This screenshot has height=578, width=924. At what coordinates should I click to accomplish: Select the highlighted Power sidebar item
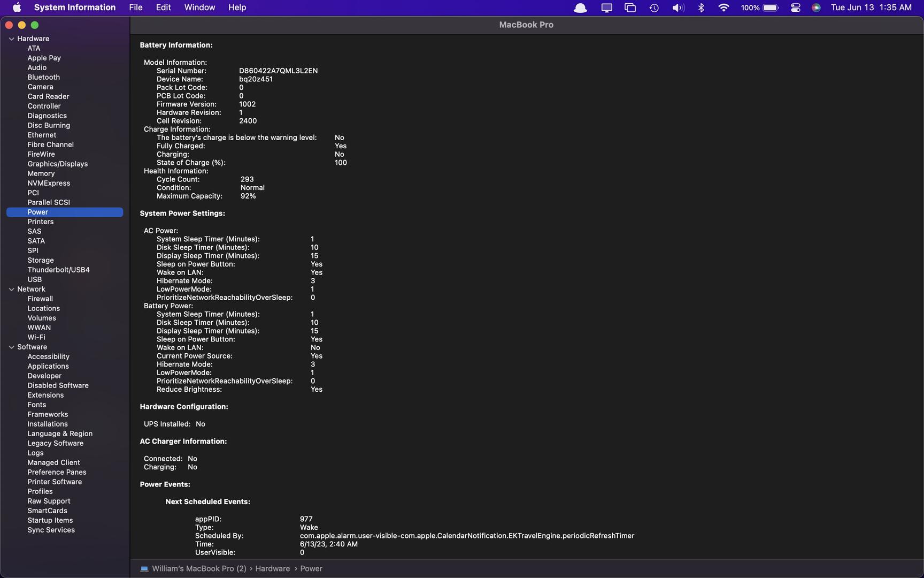pos(65,212)
